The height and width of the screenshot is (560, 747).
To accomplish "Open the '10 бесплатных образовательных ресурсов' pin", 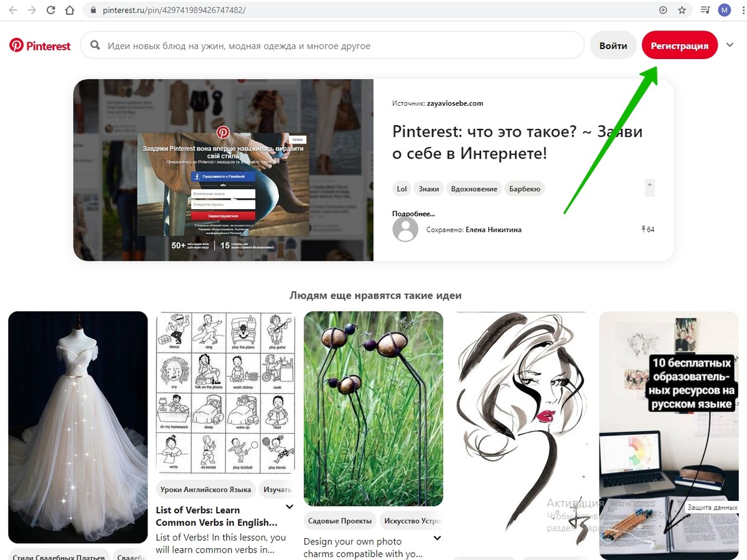I will point(669,436).
